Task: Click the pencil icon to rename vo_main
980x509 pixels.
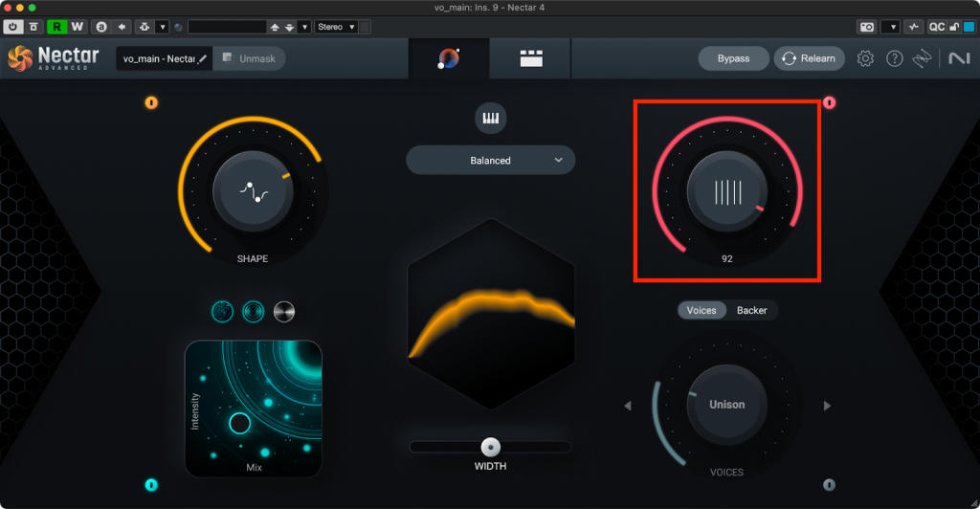Action: (202, 59)
